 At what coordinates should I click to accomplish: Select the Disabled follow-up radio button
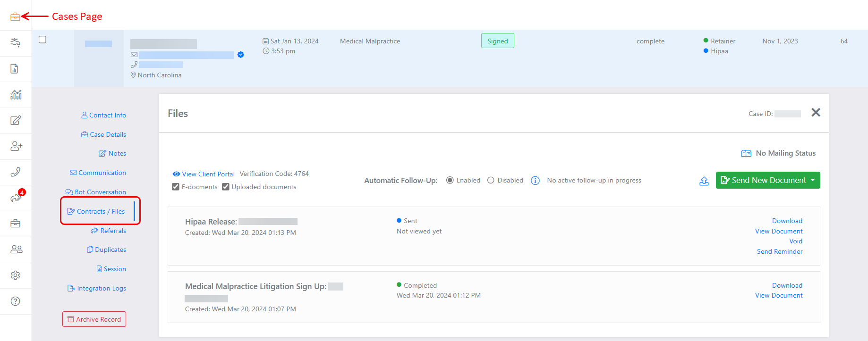491,180
